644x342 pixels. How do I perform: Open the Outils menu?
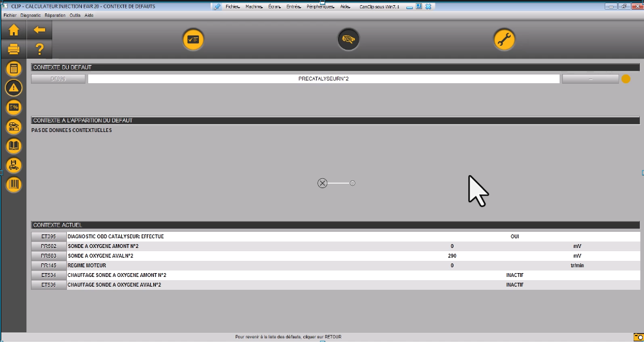[75, 14]
